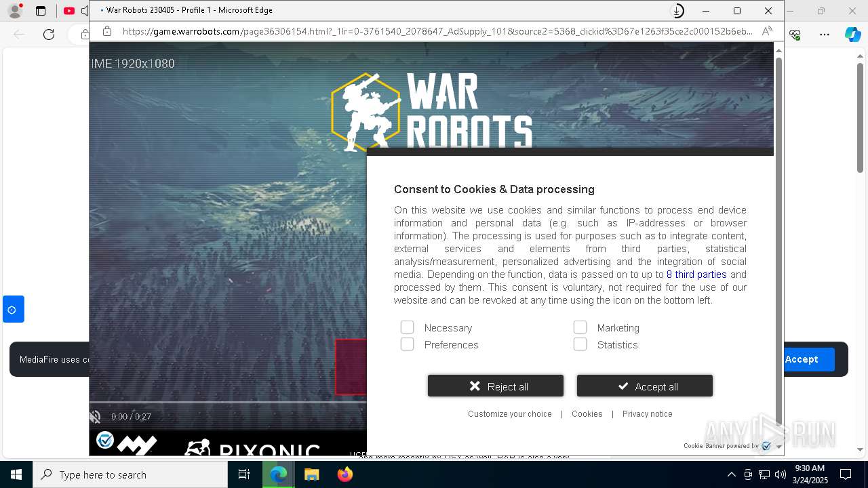Open network icon in system tray
Screen dimensions: 868x488
tap(764, 474)
